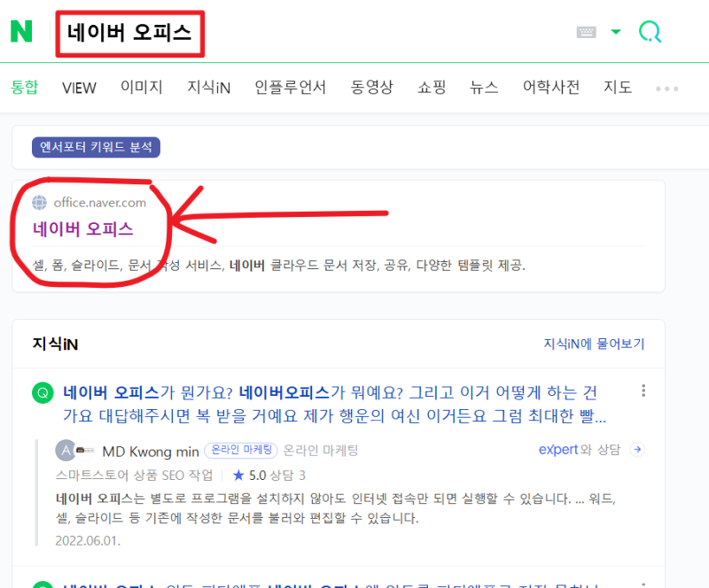Click the answerer avatar labeled A
The image size is (709, 588).
point(66,450)
